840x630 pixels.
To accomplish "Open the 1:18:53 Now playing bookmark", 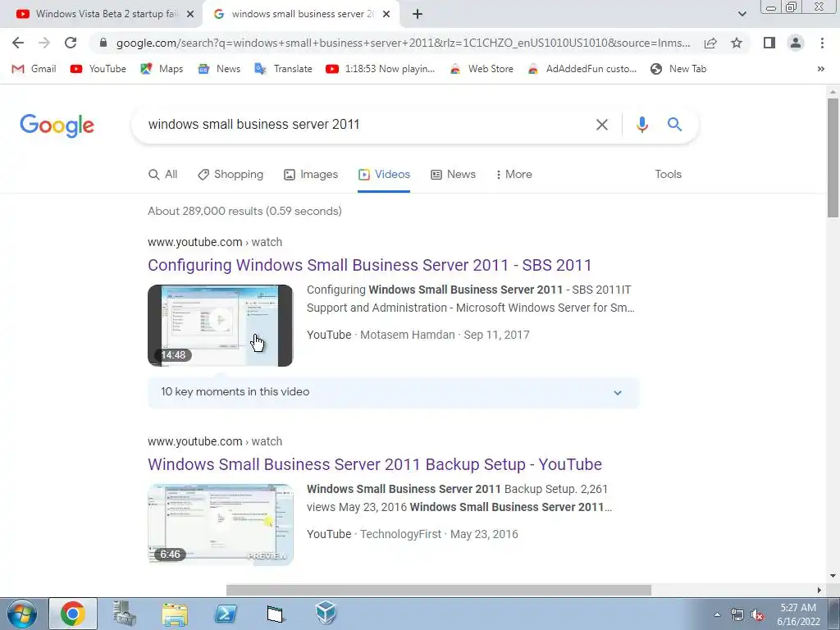I will pyautogui.click(x=381, y=69).
